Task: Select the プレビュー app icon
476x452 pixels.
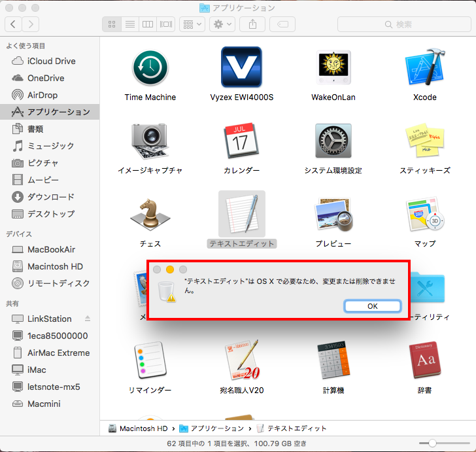Action: coord(333,214)
